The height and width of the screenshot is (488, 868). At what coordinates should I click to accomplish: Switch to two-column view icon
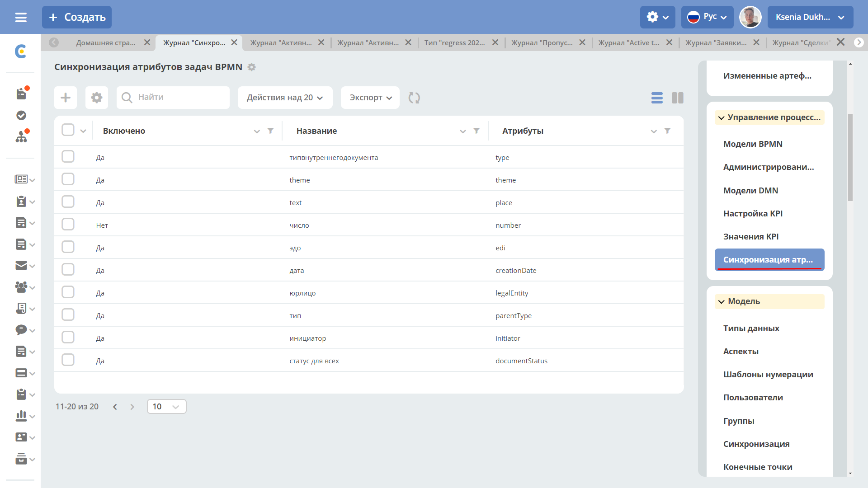pyautogui.click(x=678, y=98)
